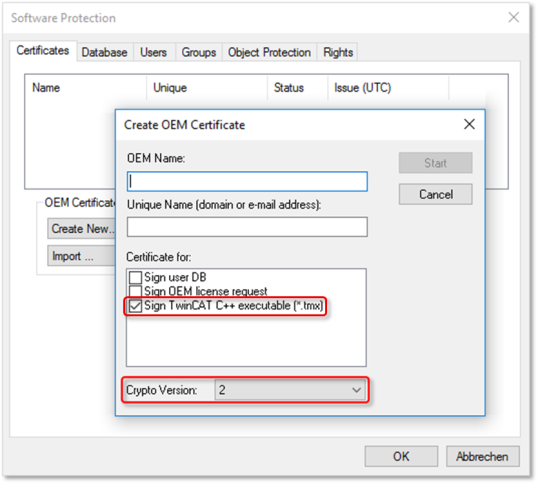
Task: Open the Users tab
Action: (x=153, y=53)
